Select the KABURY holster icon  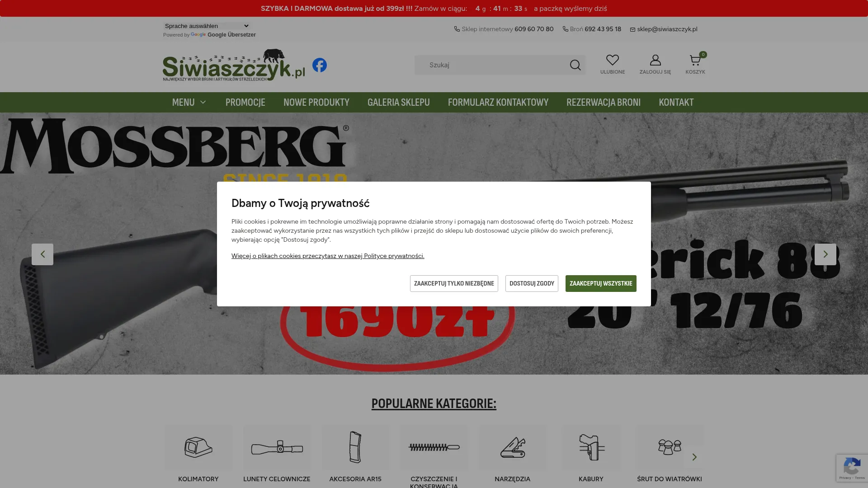point(591,447)
